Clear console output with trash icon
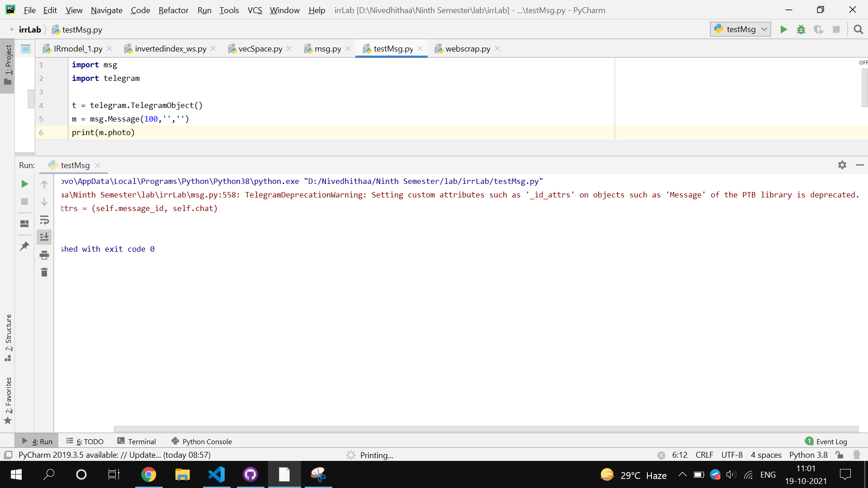 point(44,272)
